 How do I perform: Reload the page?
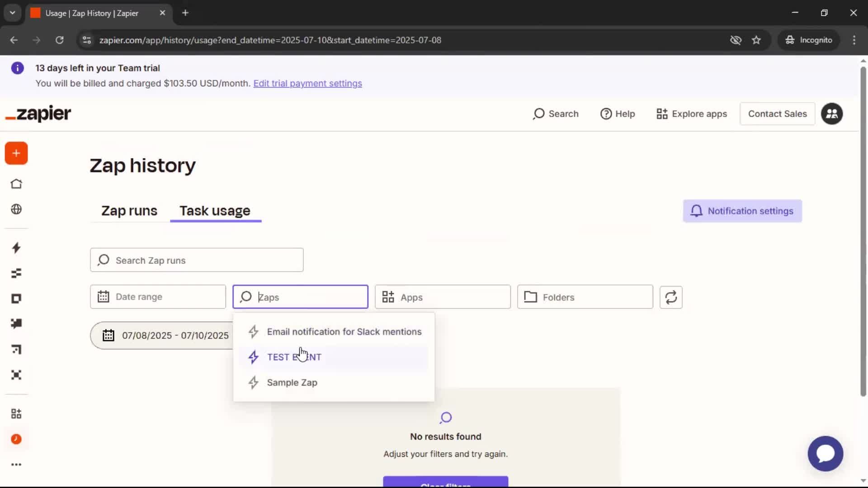coord(59,40)
